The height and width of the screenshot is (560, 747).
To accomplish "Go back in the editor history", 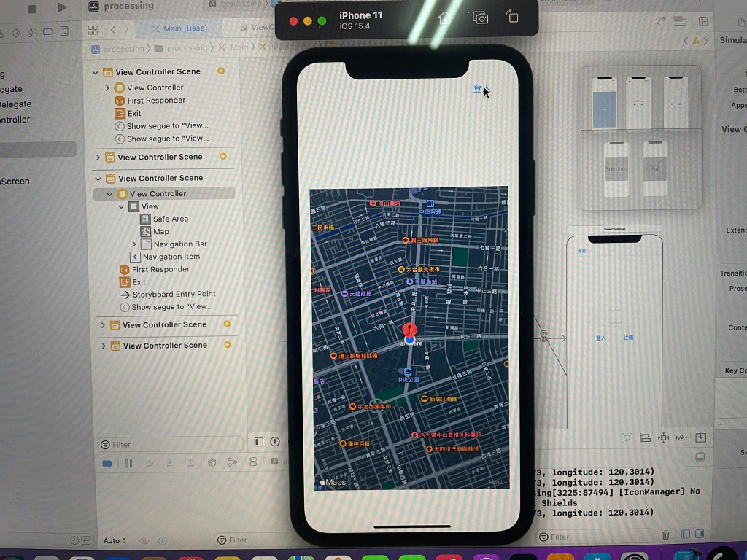I will click(113, 29).
